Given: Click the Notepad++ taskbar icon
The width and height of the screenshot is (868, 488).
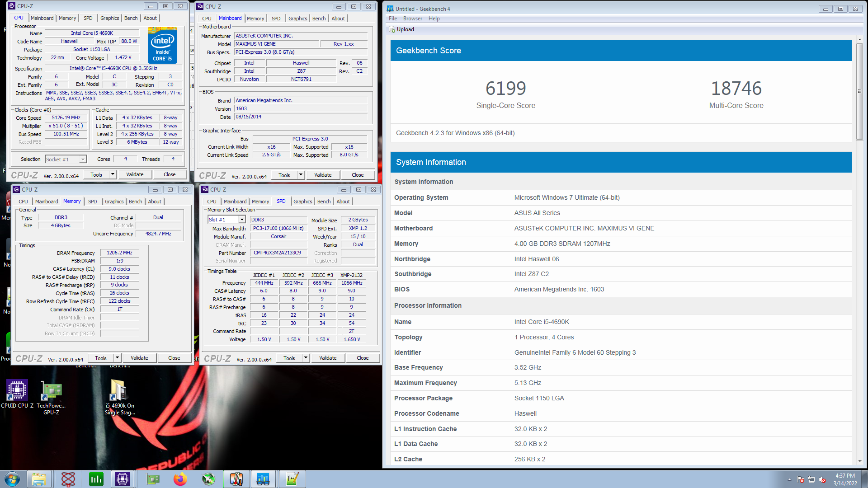Looking at the screenshot, I should point(292,479).
